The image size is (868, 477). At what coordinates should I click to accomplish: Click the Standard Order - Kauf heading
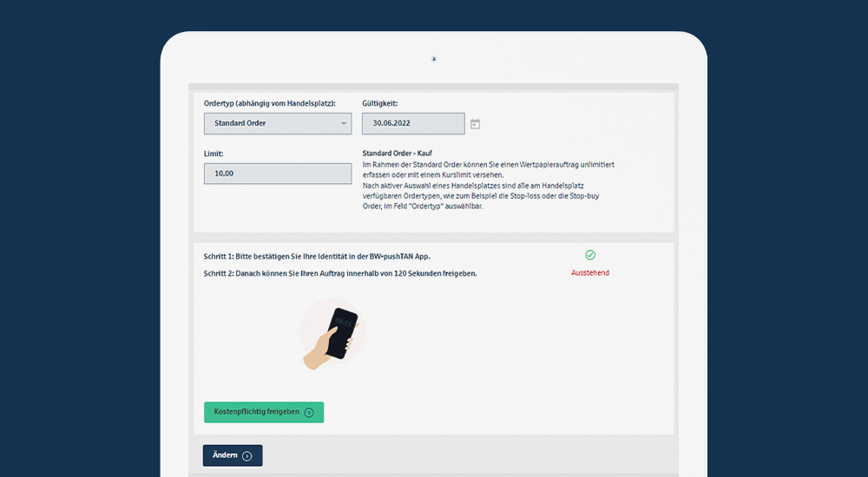point(397,154)
